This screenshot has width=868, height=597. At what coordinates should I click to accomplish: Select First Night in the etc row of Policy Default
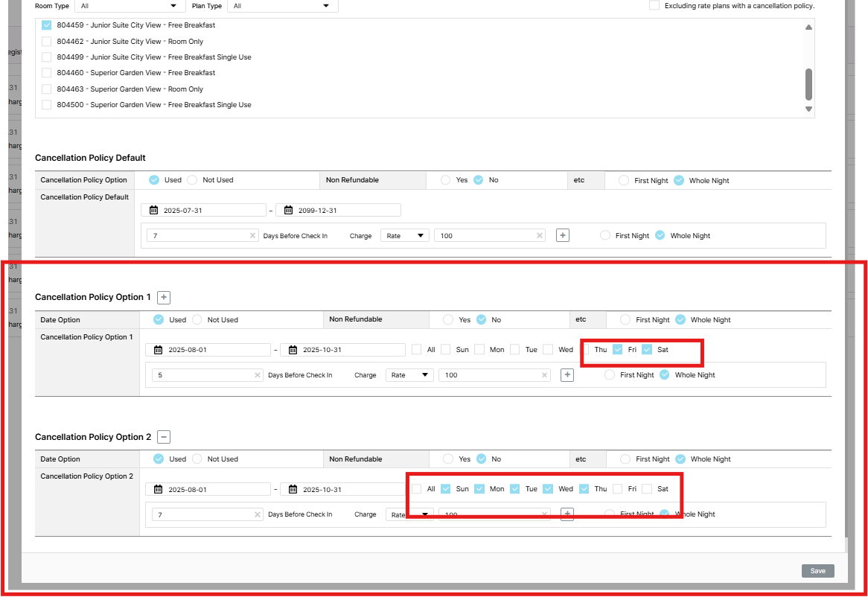tap(624, 180)
